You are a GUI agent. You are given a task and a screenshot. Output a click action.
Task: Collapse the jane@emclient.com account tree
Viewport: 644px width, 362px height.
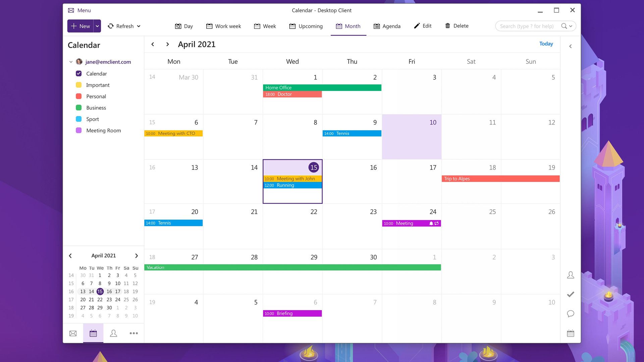[x=71, y=62]
